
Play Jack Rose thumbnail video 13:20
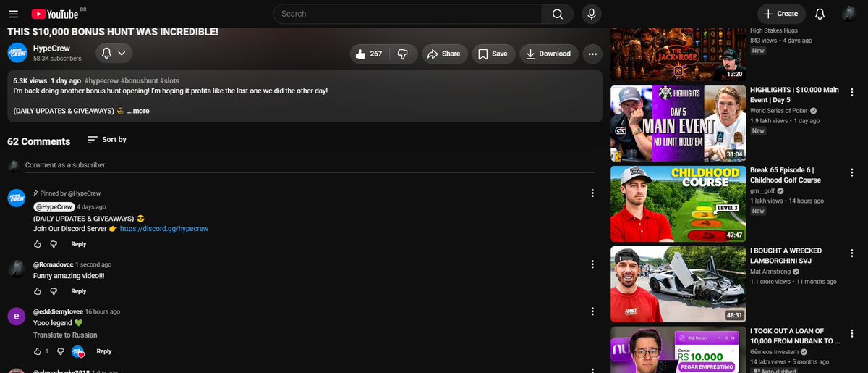(x=678, y=54)
